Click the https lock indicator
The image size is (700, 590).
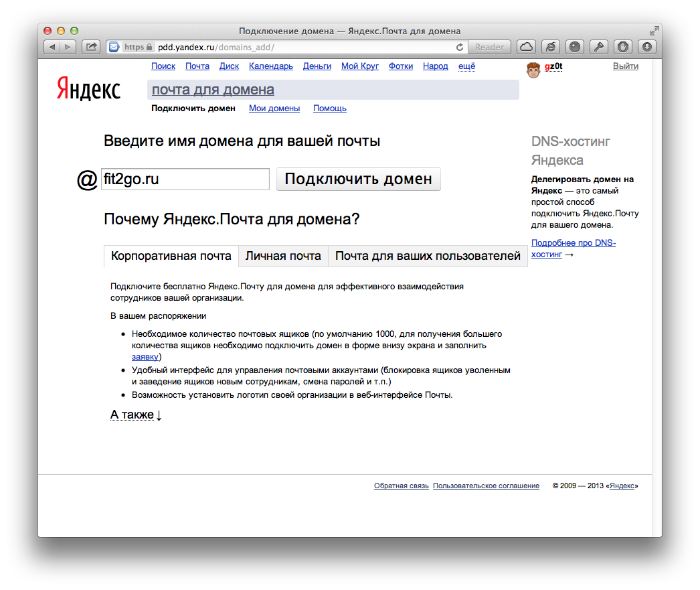tap(139, 47)
